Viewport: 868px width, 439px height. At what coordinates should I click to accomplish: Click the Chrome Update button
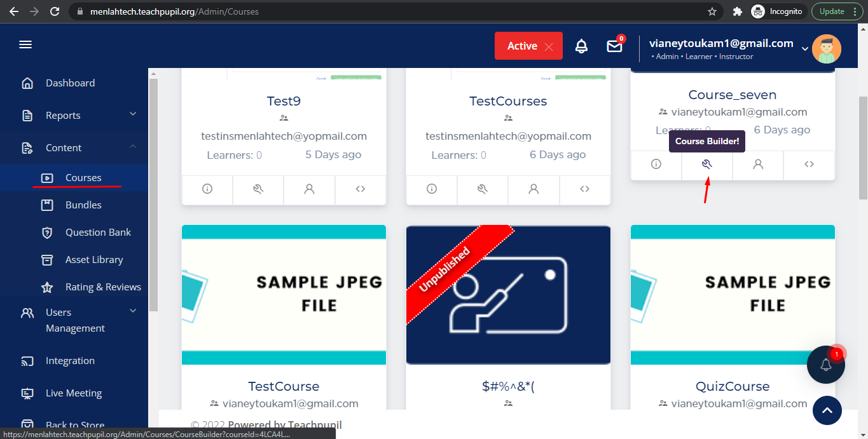pyautogui.click(x=838, y=11)
